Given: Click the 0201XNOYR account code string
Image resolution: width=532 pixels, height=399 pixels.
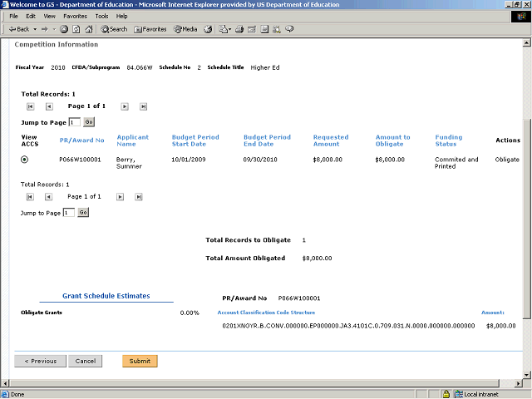Looking at the screenshot, I should click(x=348, y=326).
